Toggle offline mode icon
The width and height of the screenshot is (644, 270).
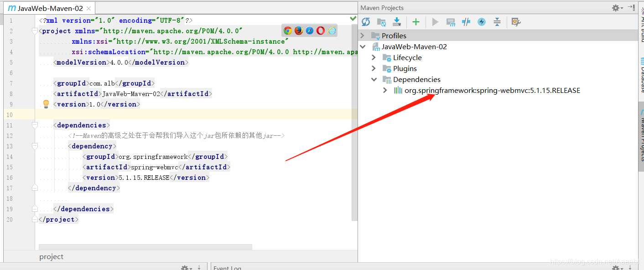tap(466, 22)
